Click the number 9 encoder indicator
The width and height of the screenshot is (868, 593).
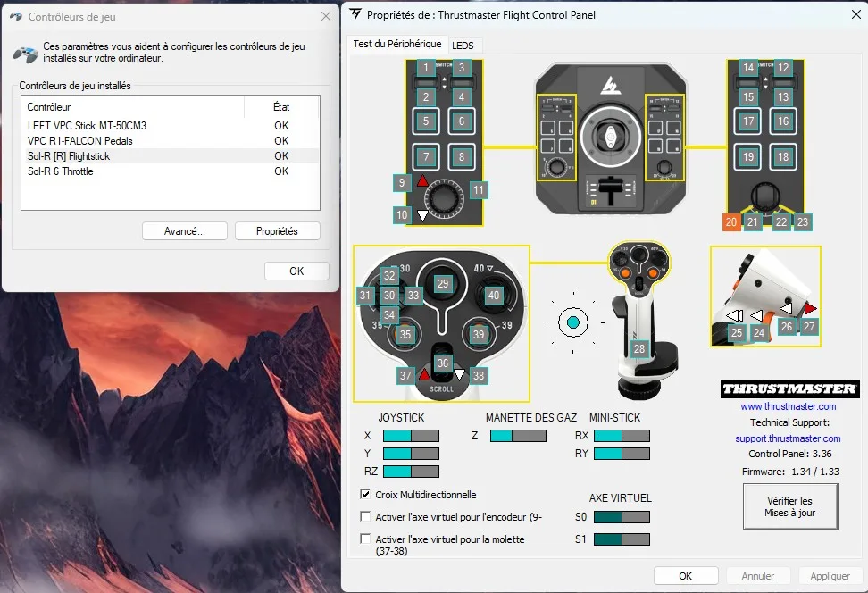pos(402,183)
